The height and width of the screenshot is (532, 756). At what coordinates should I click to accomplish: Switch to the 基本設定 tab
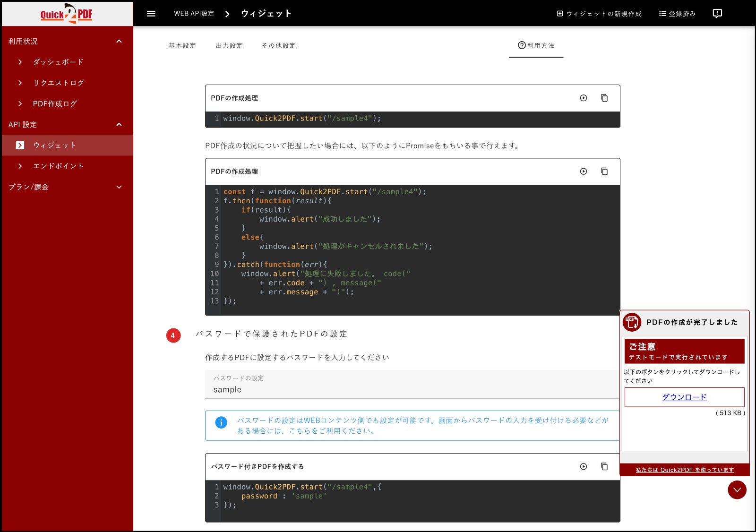click(182, 46)
